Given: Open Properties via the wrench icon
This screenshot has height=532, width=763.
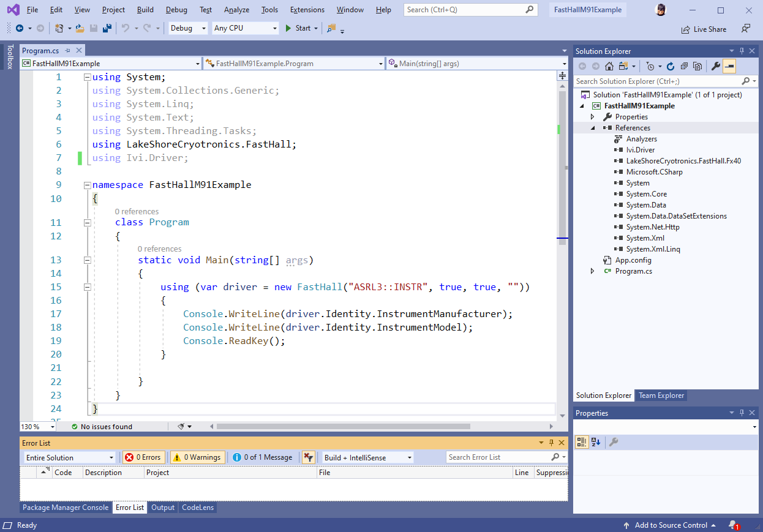Looking at the screenshot, I should click(716, 66).
